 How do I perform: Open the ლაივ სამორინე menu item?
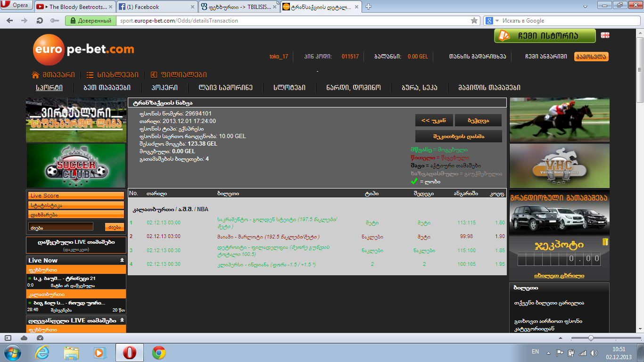pos(226,88)
